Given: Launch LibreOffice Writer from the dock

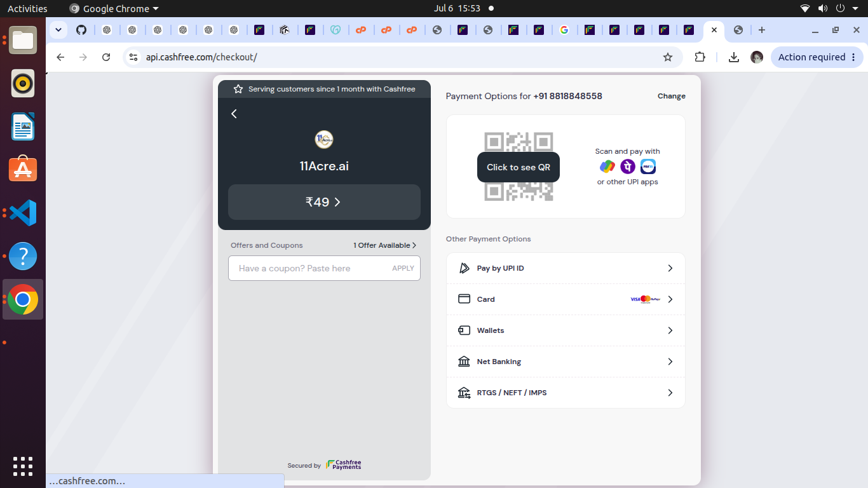Looking at the screenshot, I should coord(23,126).
